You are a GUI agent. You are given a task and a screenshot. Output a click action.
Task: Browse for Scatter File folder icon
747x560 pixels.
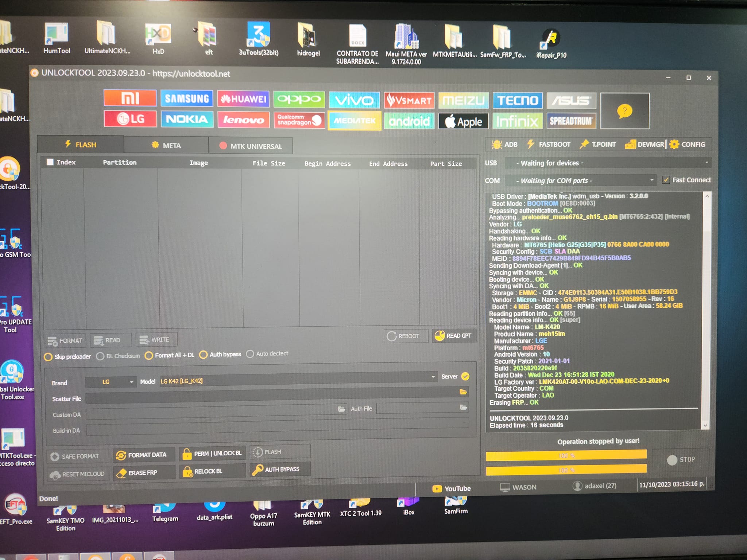coord(463,392)
